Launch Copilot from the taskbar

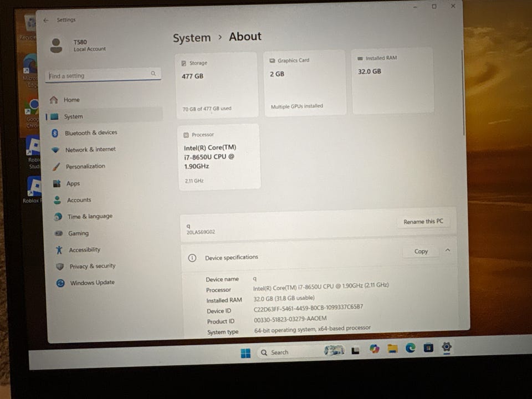point(374,349)
